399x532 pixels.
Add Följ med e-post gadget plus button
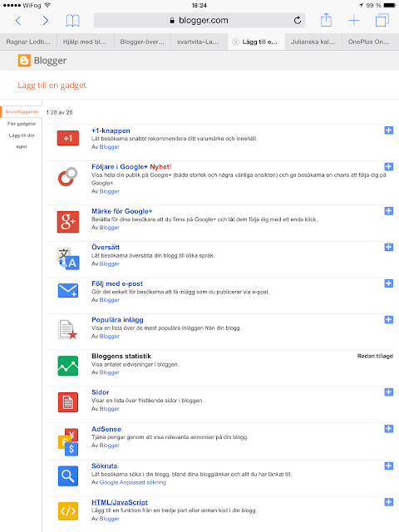389,283
